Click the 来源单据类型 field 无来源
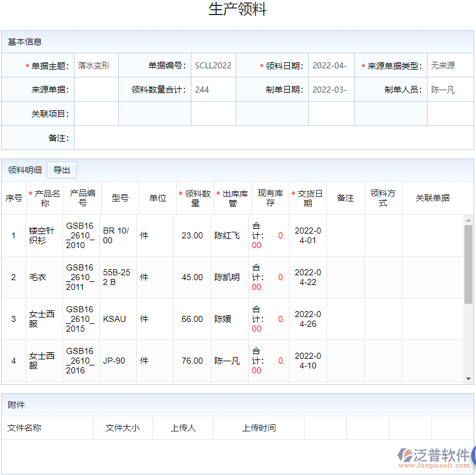 (x=450, y=65)
